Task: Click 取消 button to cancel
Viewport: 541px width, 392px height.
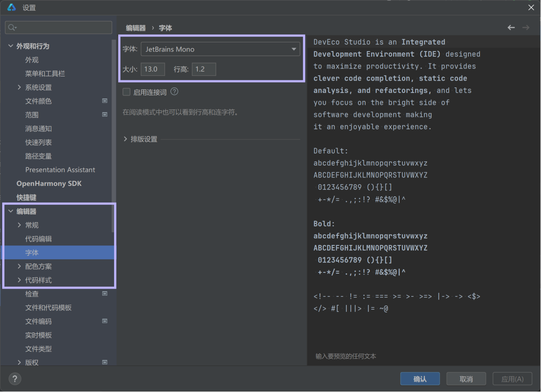Action: (x=466, y=379)
